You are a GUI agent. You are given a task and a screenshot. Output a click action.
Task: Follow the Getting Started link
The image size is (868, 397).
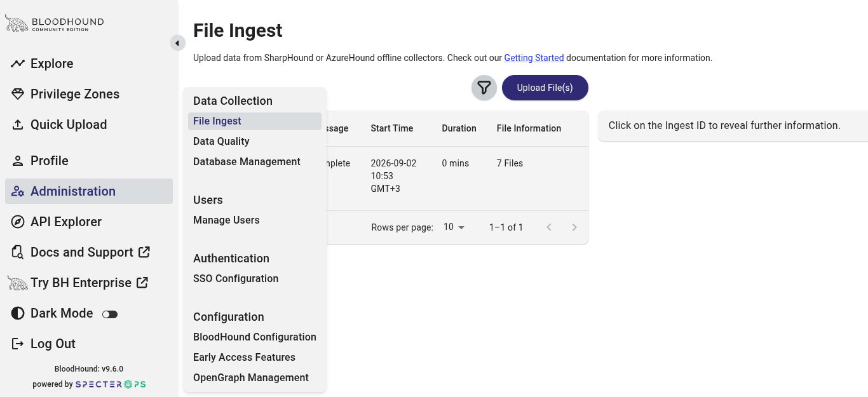tap(534, 58)
